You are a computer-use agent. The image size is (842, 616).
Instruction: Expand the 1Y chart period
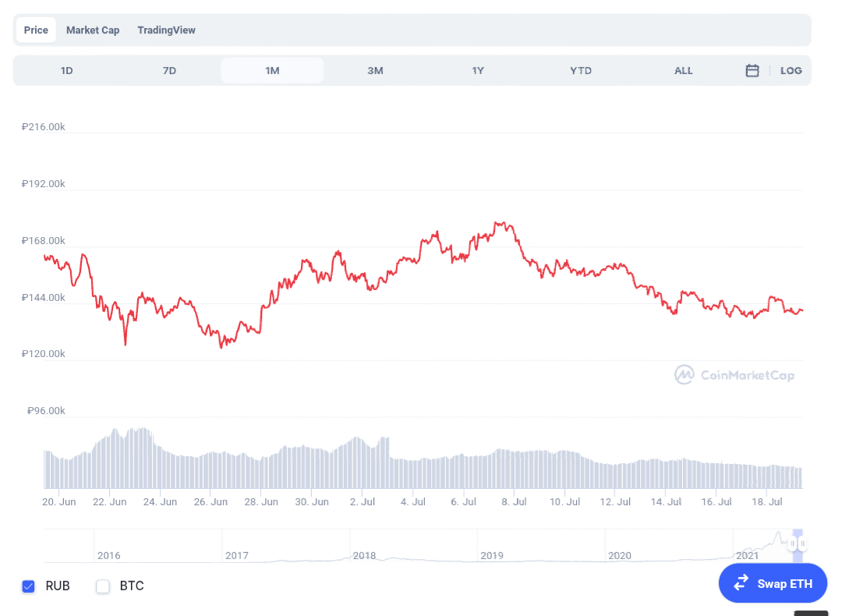click(478, 70)
